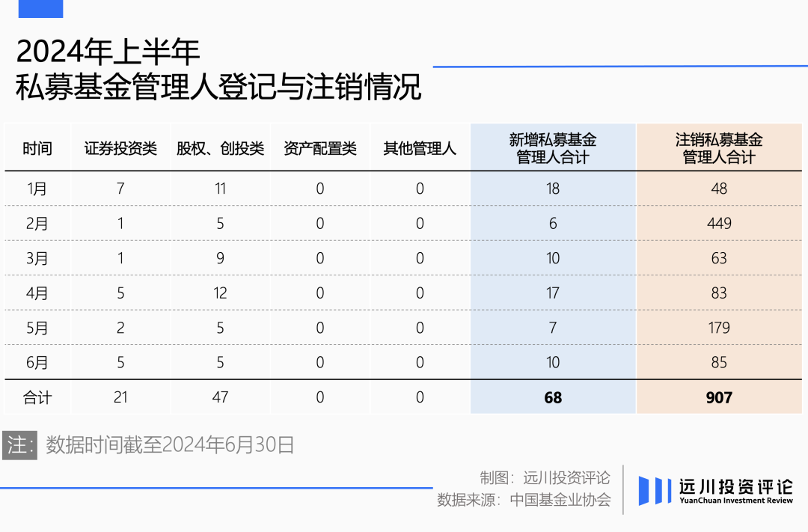Click the value "6" in the 2月 row
The height and width of the screenshot is (532, 808).
[553, 223]
